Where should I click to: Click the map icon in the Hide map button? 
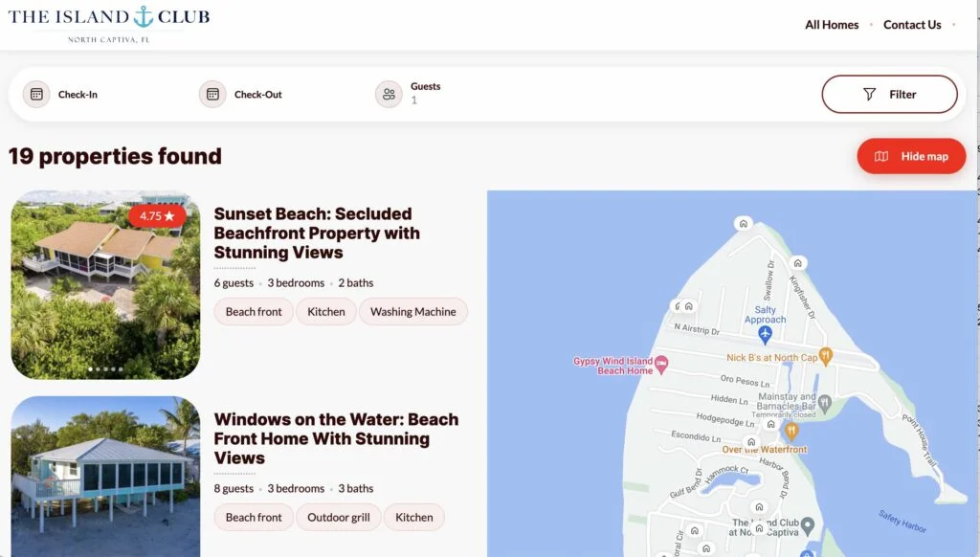(x=881, y=156)
